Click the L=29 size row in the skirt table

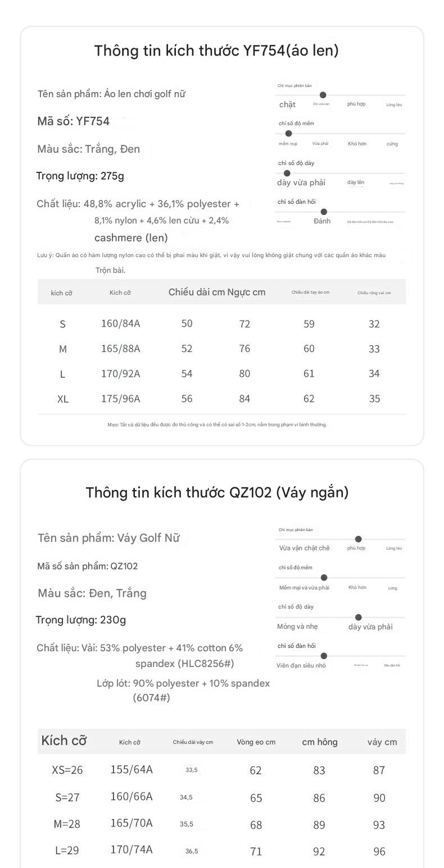[x=221, y=851]
